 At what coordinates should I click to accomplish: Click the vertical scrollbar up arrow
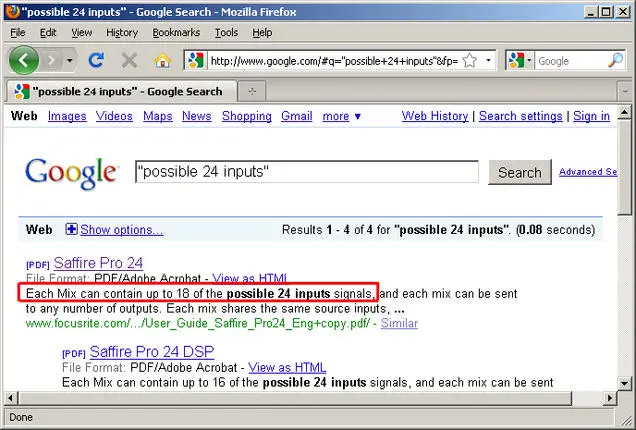(625, 112)
